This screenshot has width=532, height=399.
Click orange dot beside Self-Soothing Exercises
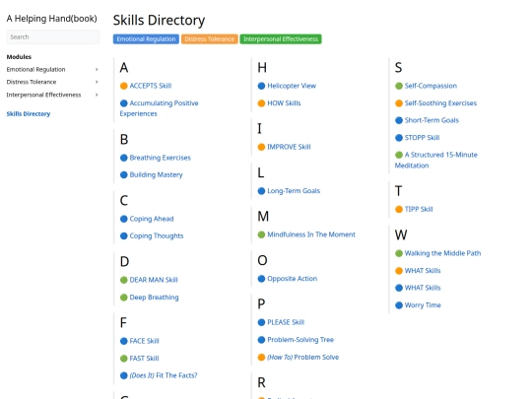click(x=399, y=103)
